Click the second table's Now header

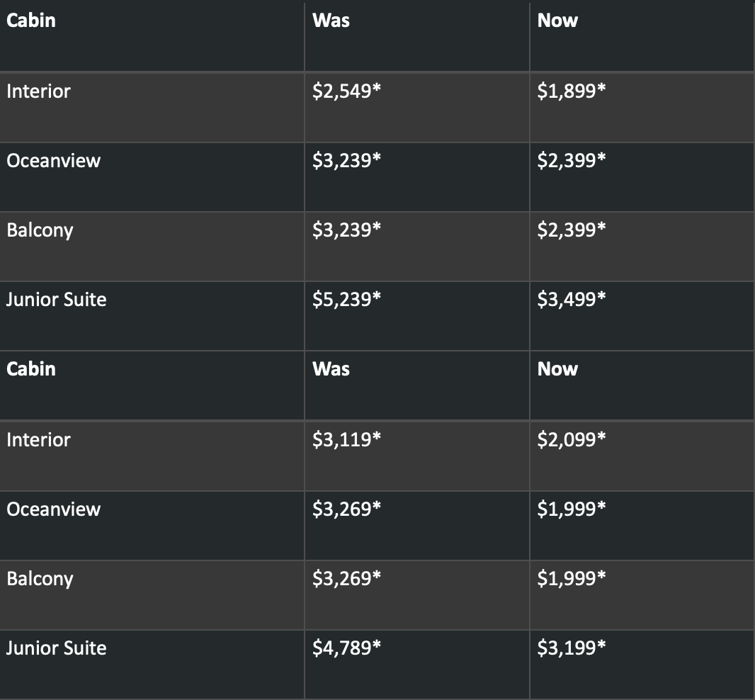coord(557,369)
